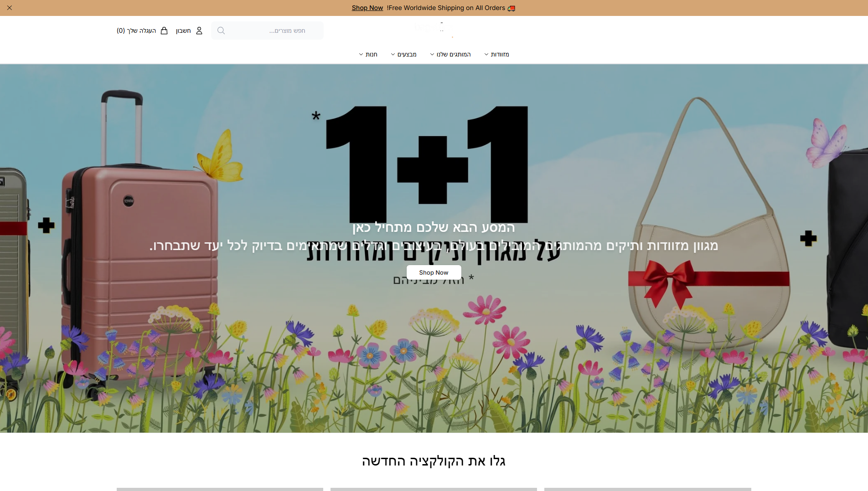Focus the product search field

267,31
